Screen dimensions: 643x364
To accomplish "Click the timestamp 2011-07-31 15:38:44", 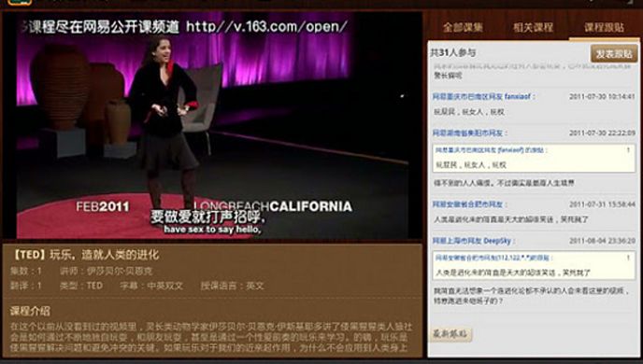I will click(602, 204).
